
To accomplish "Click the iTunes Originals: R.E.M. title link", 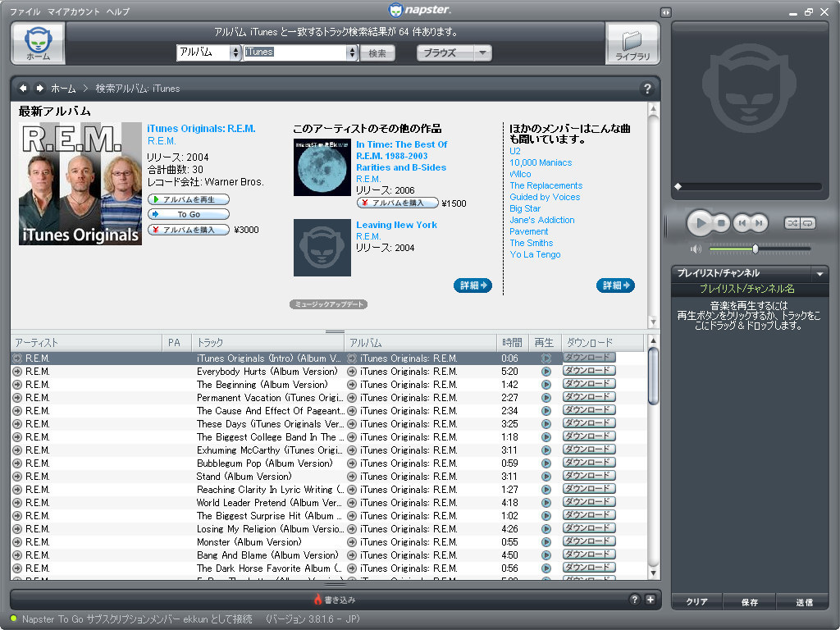I will tap(202, 129).
